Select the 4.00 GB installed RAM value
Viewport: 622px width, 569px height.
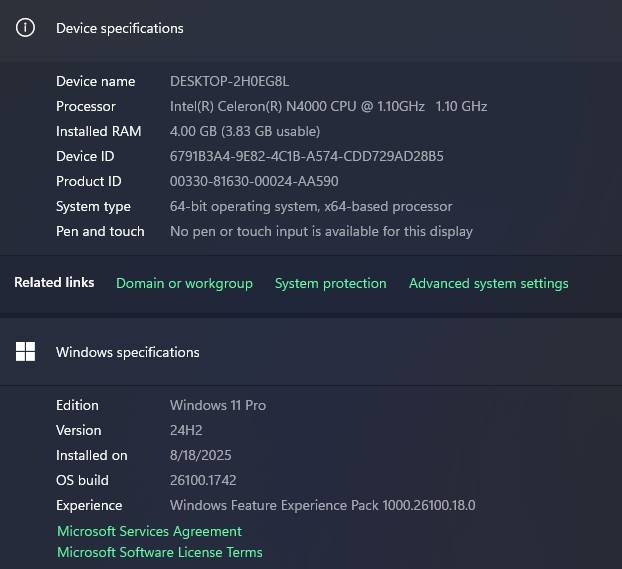(245, 131)
